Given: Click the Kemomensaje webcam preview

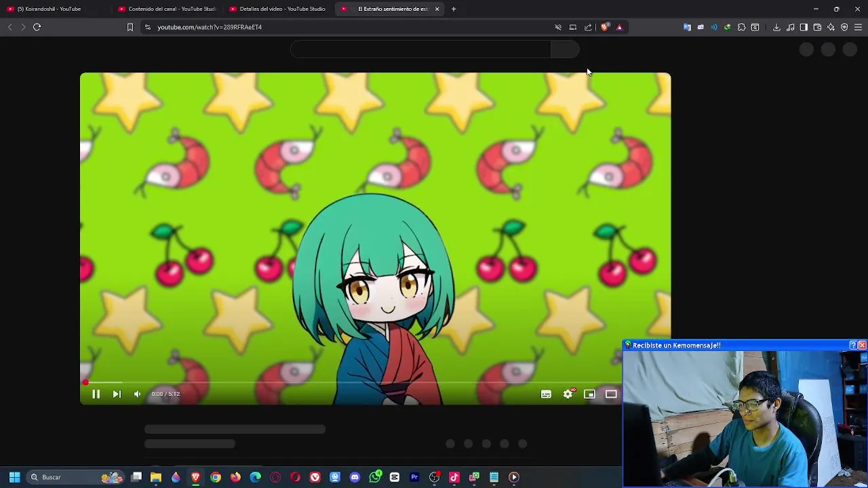Looking at the screenshot, I should pos(745,419).
